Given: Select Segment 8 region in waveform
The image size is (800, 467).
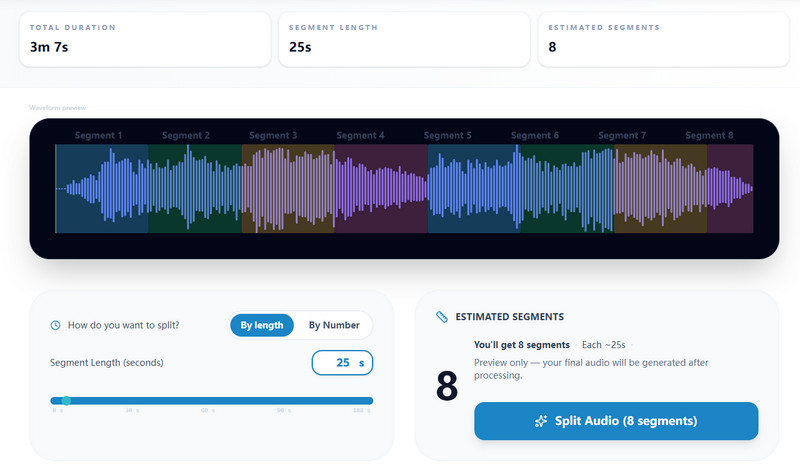Looking at the screenshot, I should [730, 189].
